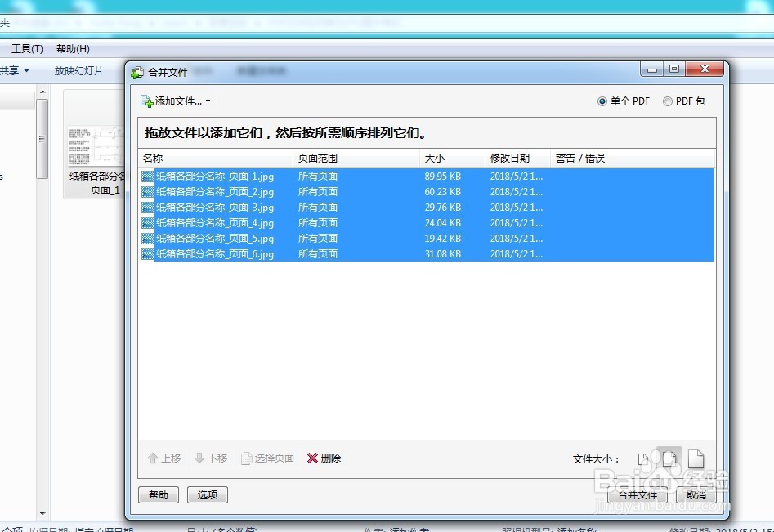Maximize the 合并文件 dialog

pyautogui.click(x=674, y=69)
